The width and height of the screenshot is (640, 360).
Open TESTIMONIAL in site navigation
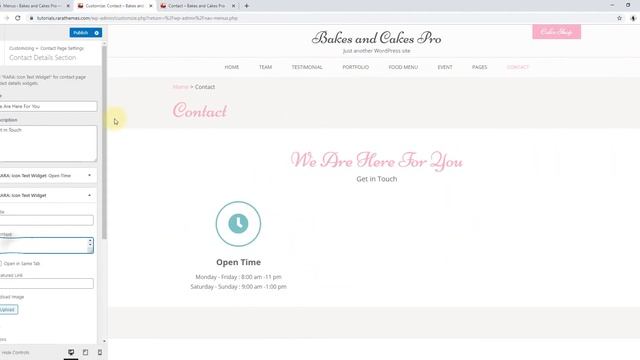point(307,67)
